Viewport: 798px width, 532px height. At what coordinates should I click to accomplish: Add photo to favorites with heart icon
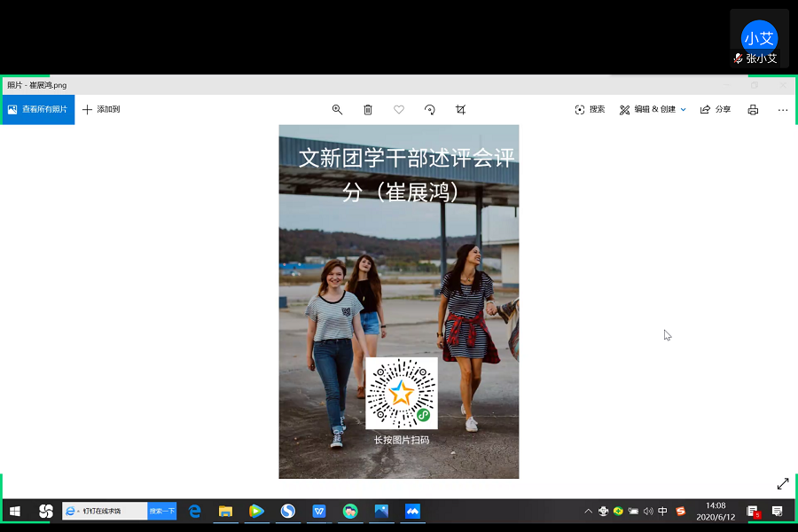click(399, 110)
